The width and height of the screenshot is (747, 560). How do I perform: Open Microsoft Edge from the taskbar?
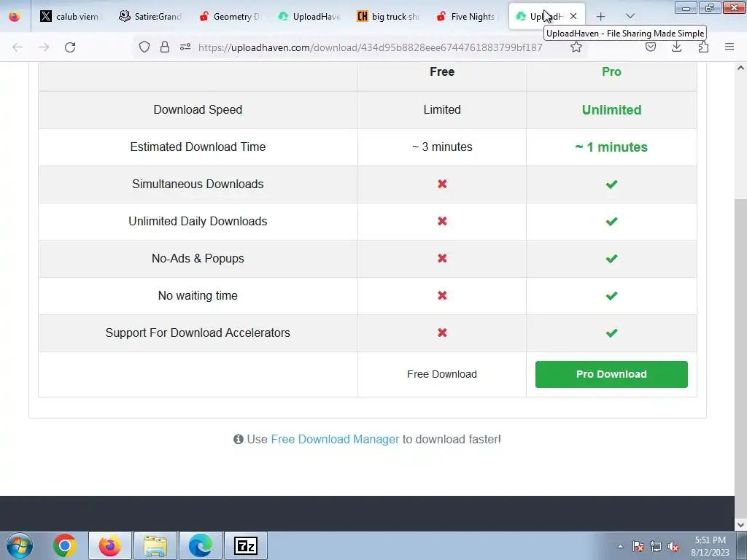click(201, 545)
